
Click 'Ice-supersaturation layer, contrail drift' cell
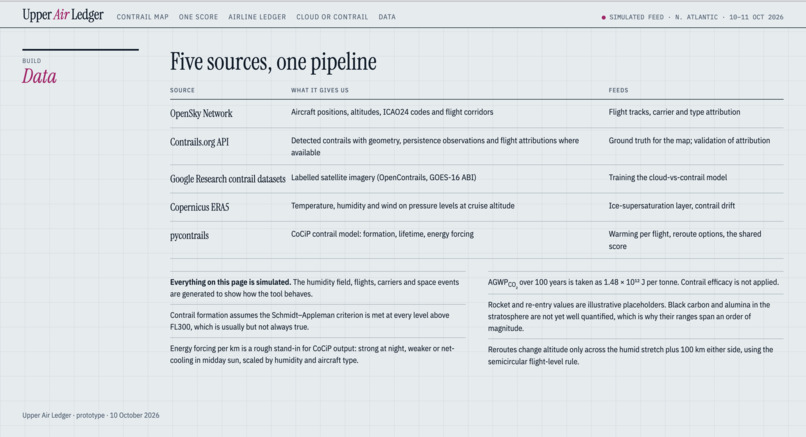(672, 206)
